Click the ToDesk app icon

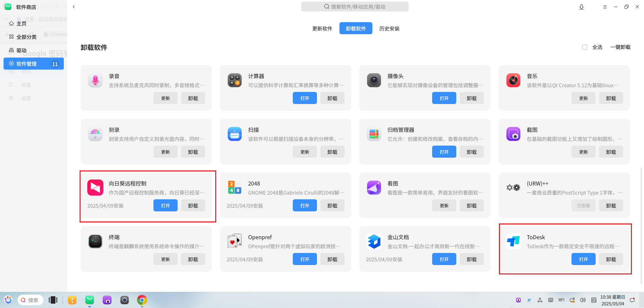(x=513, y=241)
